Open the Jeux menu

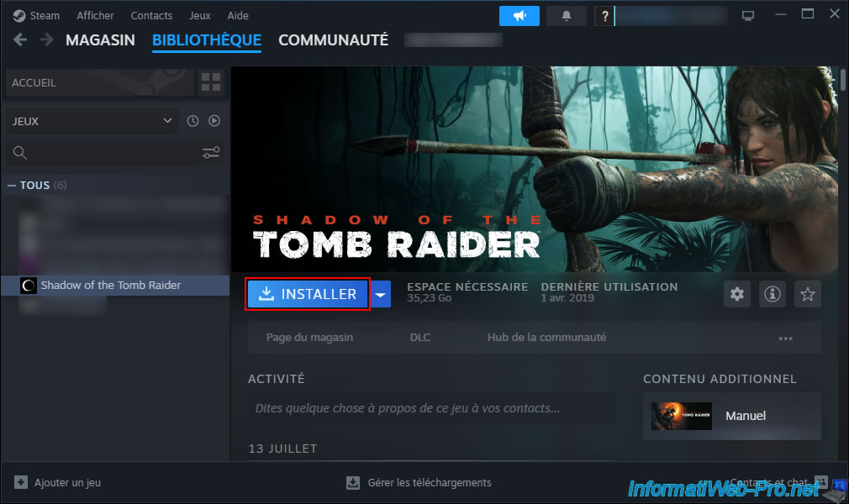pyautogui.click(x=200, y=16)
